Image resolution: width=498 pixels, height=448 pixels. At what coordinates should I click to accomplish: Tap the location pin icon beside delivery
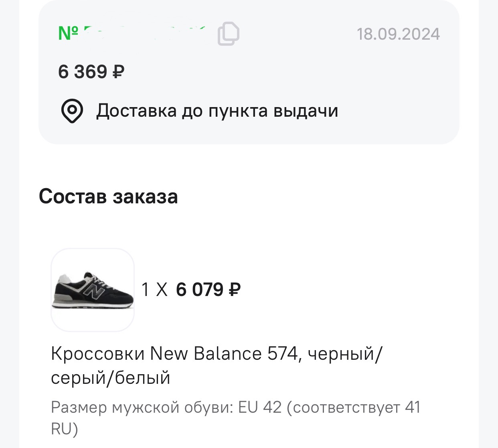click(x=72, y=111)
